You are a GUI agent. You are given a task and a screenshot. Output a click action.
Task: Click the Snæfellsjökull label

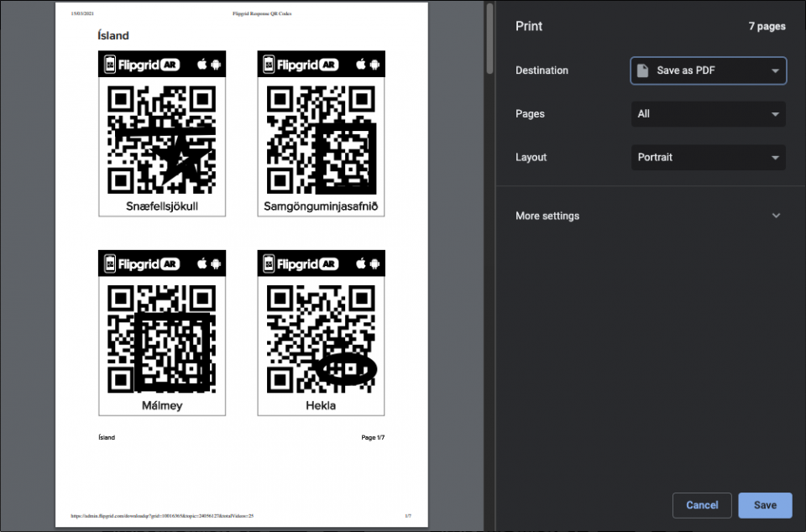point(162,206)
